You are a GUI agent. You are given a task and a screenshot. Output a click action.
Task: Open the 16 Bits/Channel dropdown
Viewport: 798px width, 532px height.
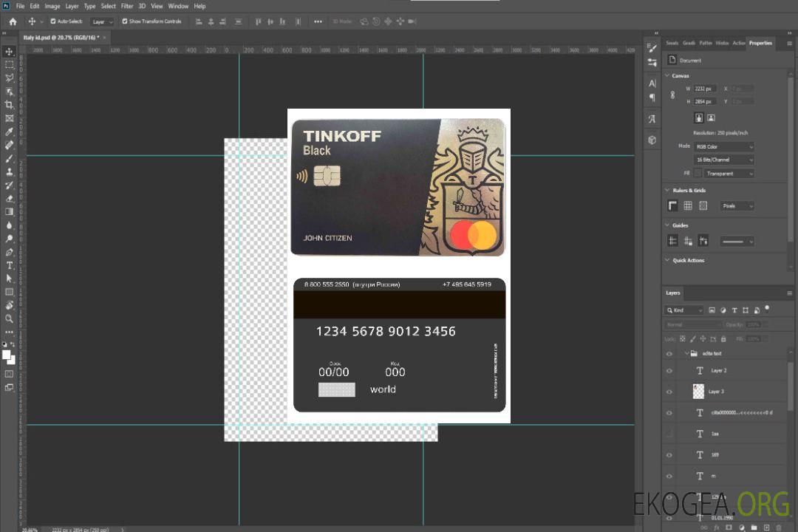tap(724, 160)
